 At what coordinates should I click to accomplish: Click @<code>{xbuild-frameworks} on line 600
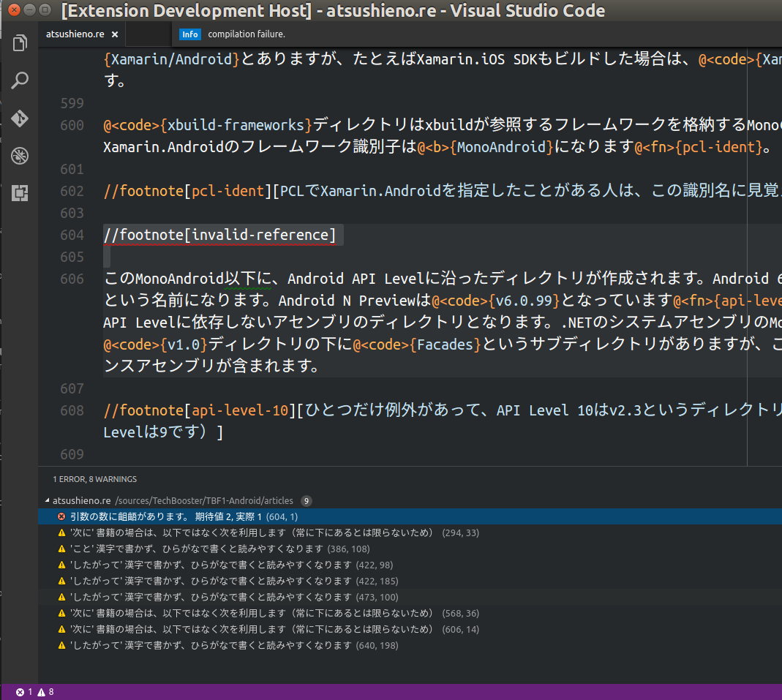(208, 125)
